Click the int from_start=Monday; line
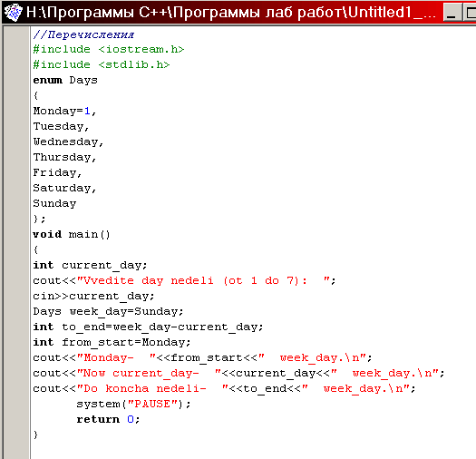476x459 pixels. (112, 343)
